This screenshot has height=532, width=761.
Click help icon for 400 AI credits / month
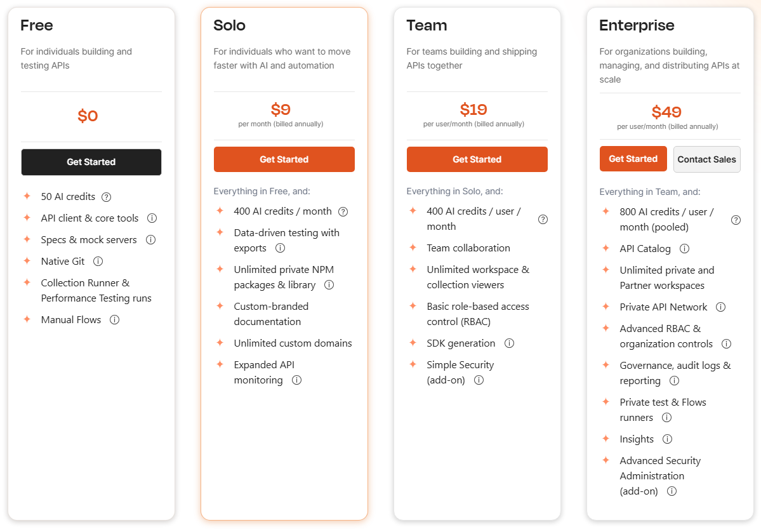[x=343, y=211]
